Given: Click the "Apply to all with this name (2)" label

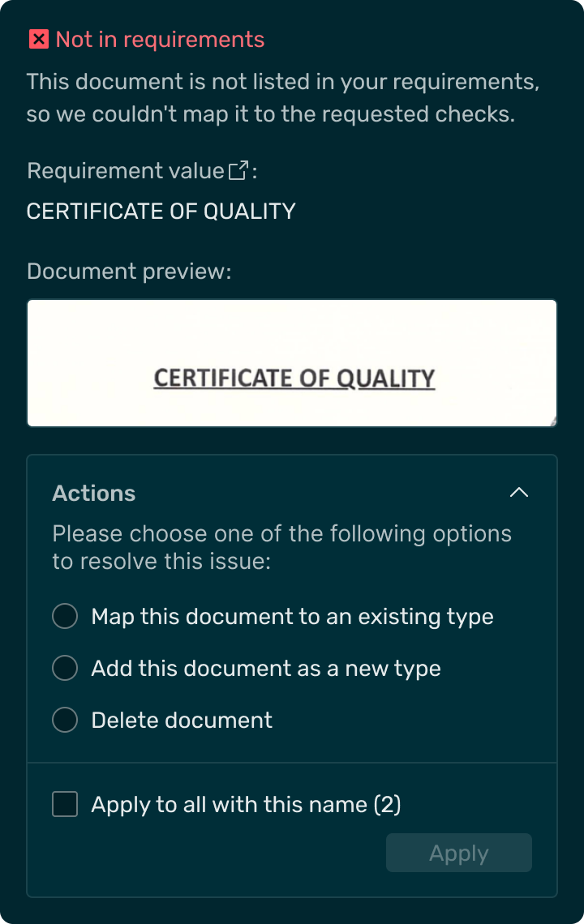Looking at the screenshot, I should point(246,804).
